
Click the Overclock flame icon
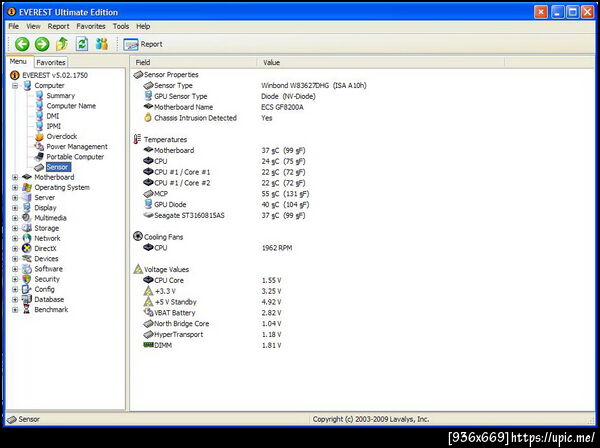tap(39, 137)
